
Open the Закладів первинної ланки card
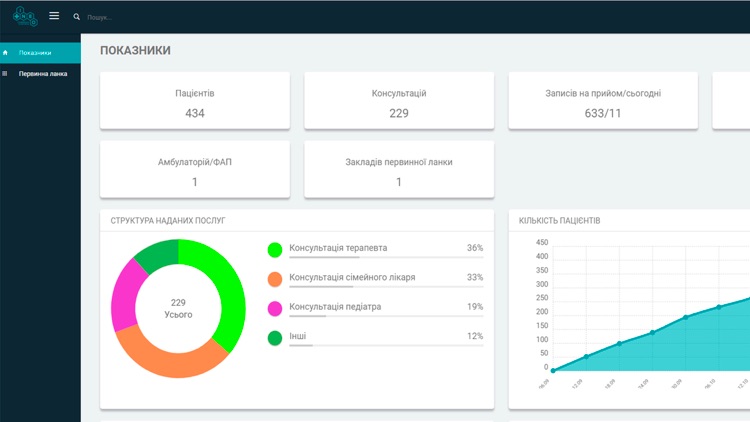click(x=399, y=169)
